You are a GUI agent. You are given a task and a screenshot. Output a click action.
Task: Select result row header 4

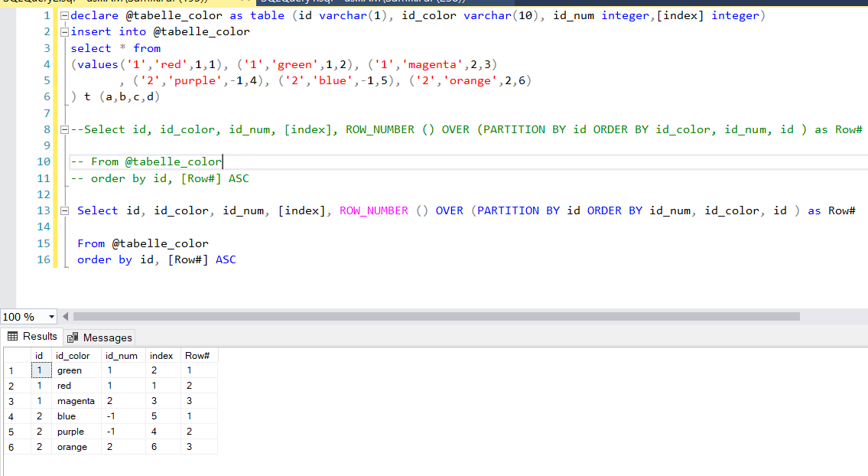click(x=17, y=416)
